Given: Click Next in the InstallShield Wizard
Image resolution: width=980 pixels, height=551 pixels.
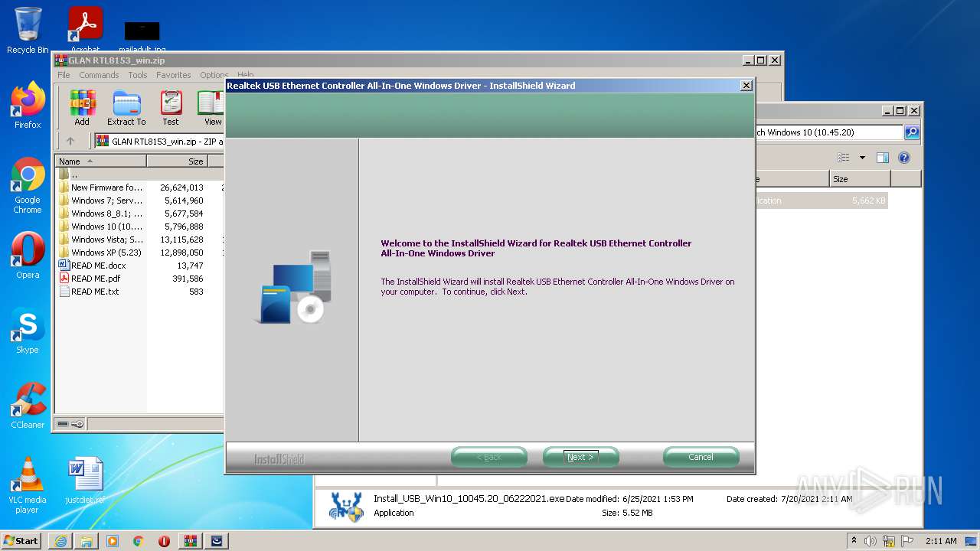Looking at the screenshot, I should pyautogui.click(x=580, y=457).
